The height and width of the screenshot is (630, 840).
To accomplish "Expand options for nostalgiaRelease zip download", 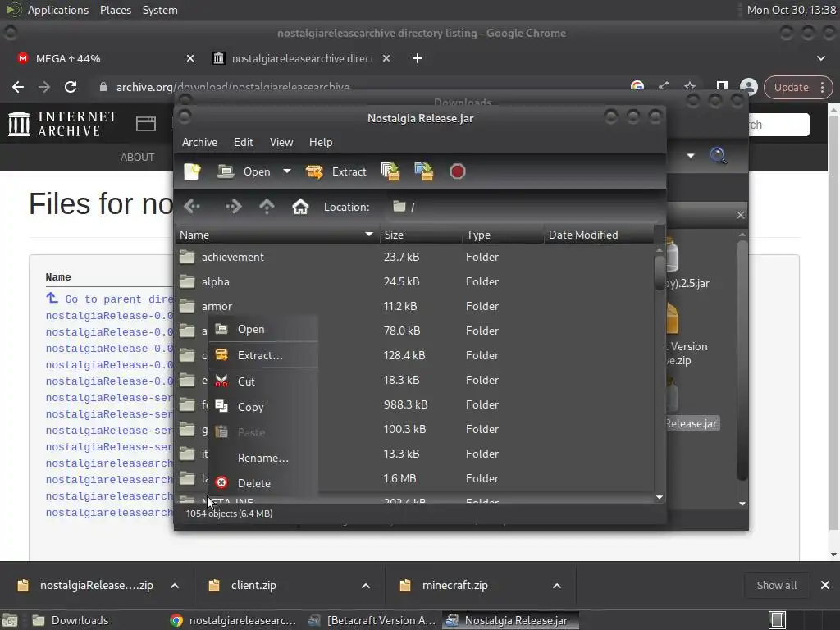I will 175,586.
